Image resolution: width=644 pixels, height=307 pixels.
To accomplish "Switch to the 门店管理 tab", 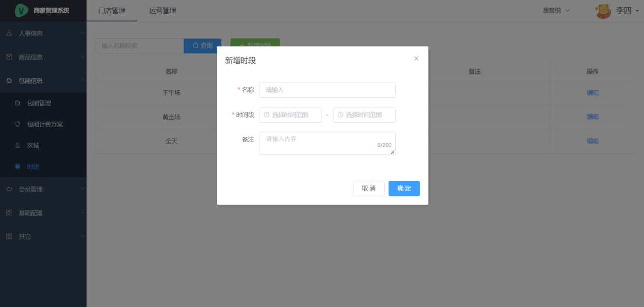I will point(112,11).
